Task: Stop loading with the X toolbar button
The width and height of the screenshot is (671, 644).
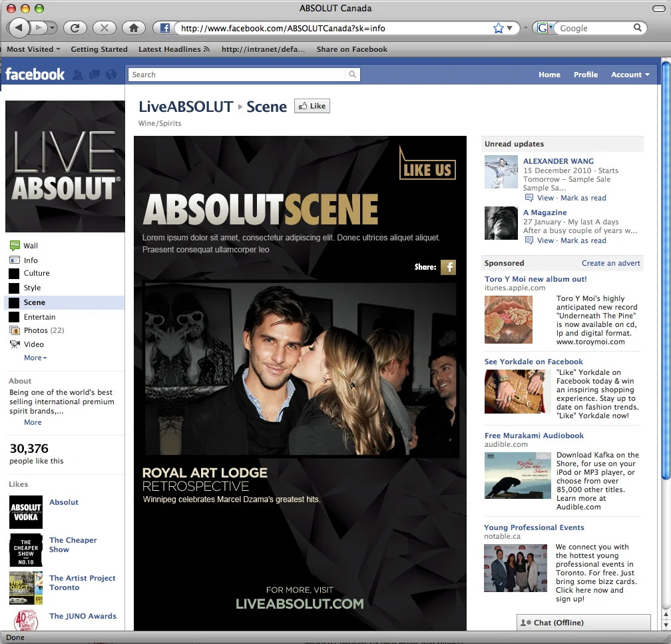Action: pos(105,28)
